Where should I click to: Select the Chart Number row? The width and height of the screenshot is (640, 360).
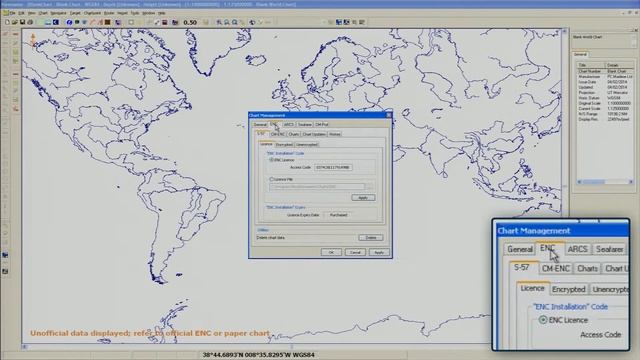(605, 71)
